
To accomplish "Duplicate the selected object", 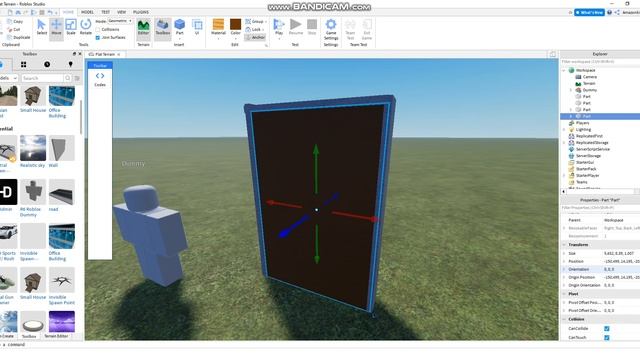I will click(x=19, y=37).
